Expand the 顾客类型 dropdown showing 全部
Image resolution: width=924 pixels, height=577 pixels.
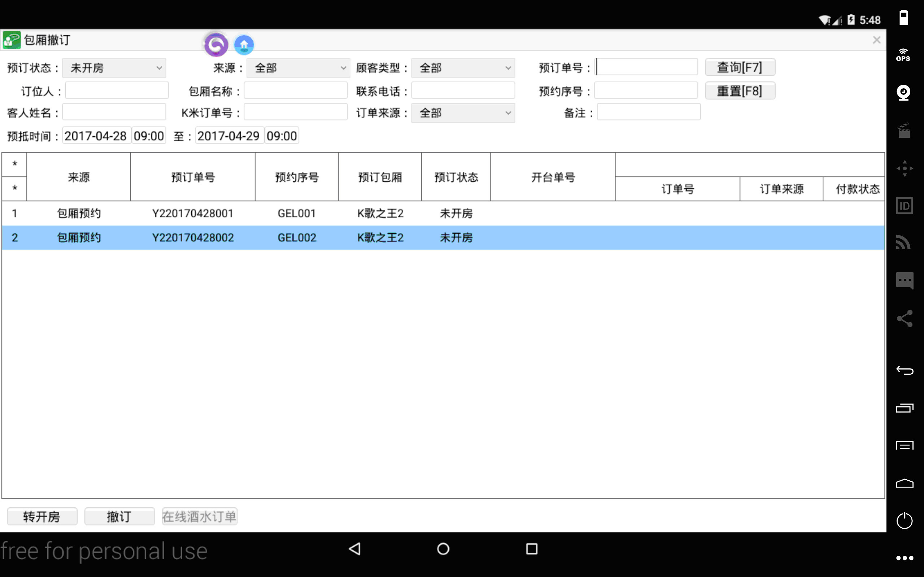click(464, 67)
